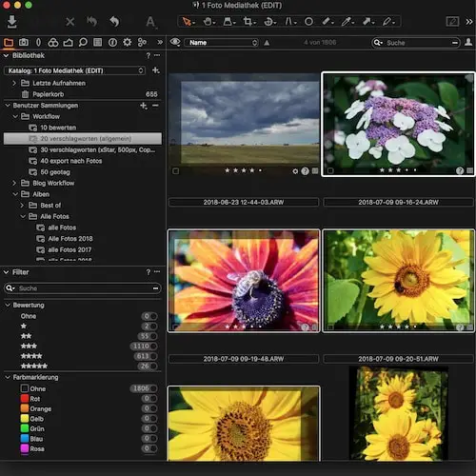Viewport: 476px width, 476px height.
Task: Select the Pan hand tool
Action: pyautogui.click(x=208, y=22)
